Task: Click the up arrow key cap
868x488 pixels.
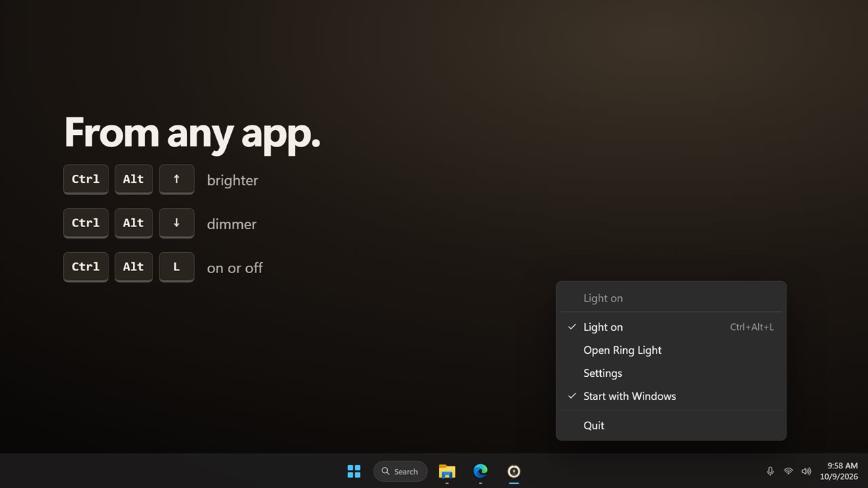Action: point(176,180)
